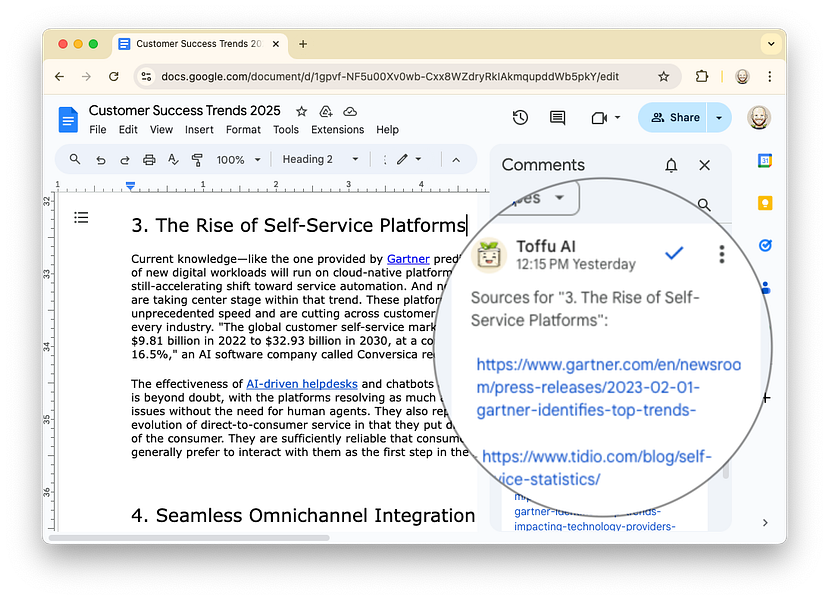Collapse the menus with the up chevron
829x600 pixels.
coord(456,160)
